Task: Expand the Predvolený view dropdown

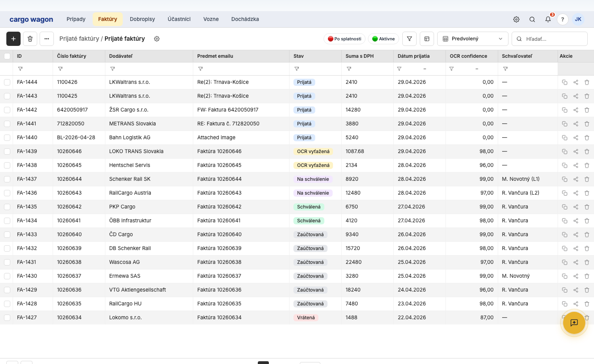Action: [x=473, y=39]
